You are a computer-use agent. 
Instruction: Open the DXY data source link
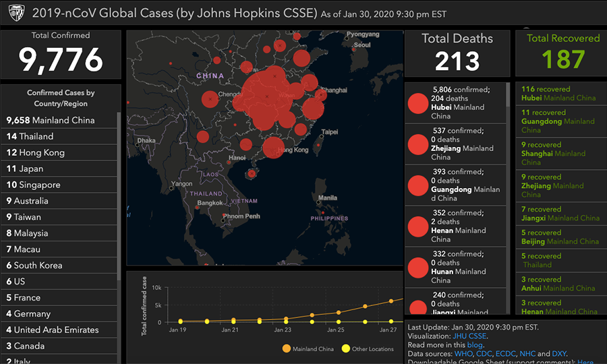coord(558,354)
